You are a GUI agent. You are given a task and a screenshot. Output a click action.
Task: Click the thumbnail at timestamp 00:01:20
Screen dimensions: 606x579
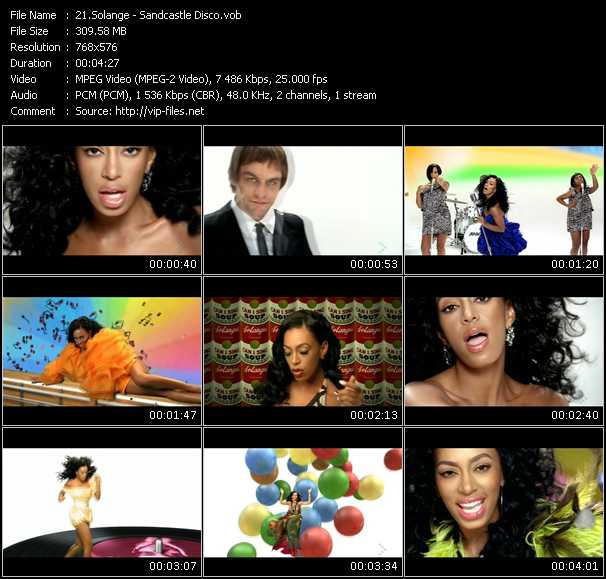pos(504,200)
